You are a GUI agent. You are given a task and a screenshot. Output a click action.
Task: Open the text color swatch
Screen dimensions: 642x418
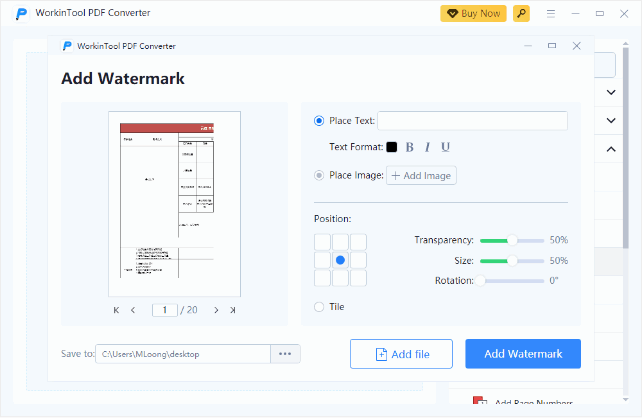tap(392, 147)
